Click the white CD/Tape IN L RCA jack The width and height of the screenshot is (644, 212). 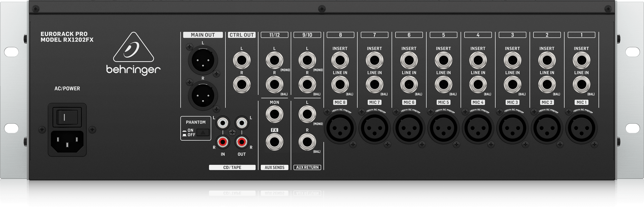pyautogui.click(x=223, y=123)
